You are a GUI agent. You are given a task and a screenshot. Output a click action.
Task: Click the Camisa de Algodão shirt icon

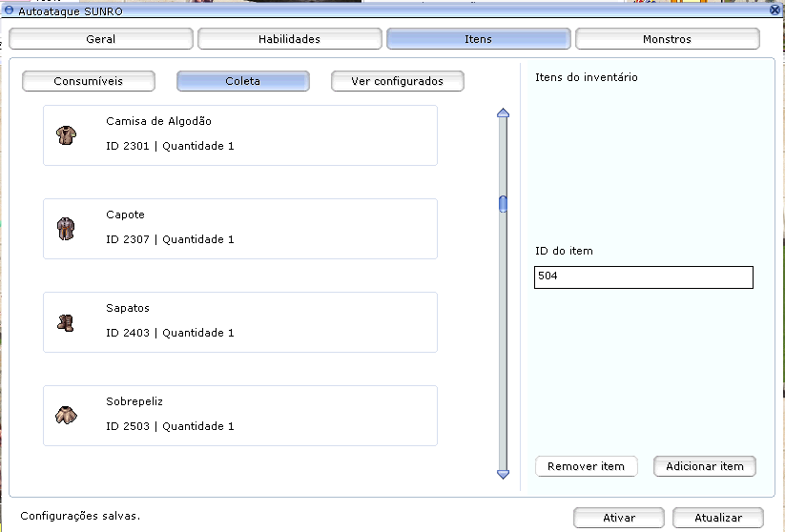66,135
